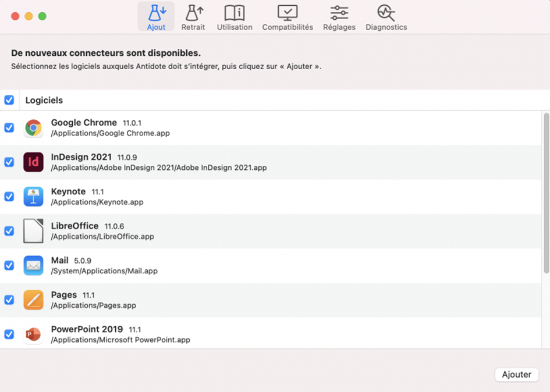The height and width of the screenshot is (392, 550).
Task: Select the Pages name text
Action: [x=64, y=294]
